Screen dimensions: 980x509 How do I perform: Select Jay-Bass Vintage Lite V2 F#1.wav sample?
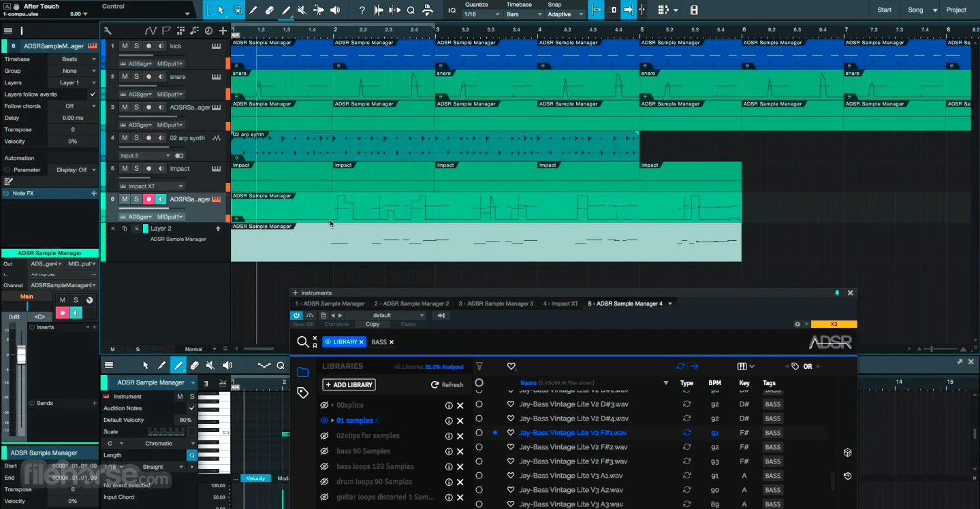[x=573, y=433]
